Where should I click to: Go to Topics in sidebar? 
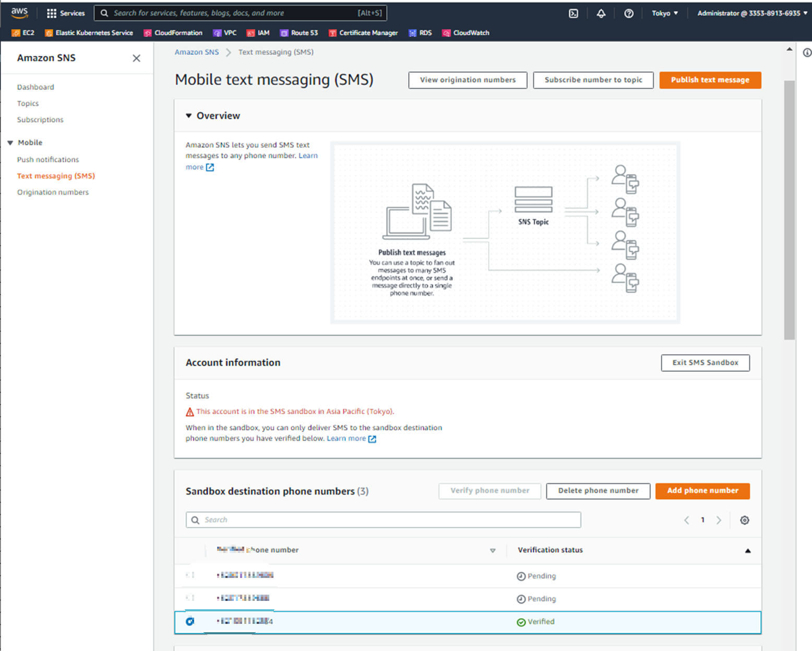(28, 103)
